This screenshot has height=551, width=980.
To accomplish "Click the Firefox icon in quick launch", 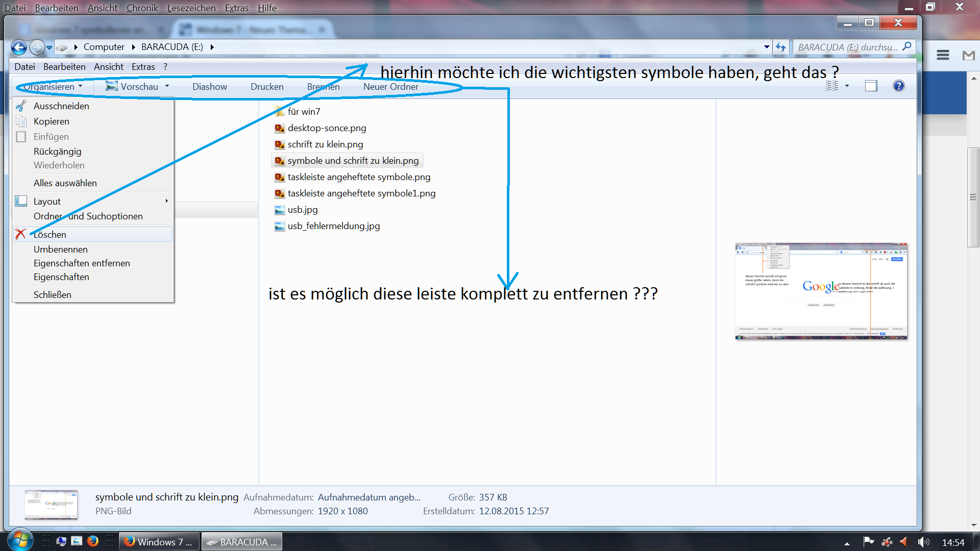I will 92,541.
